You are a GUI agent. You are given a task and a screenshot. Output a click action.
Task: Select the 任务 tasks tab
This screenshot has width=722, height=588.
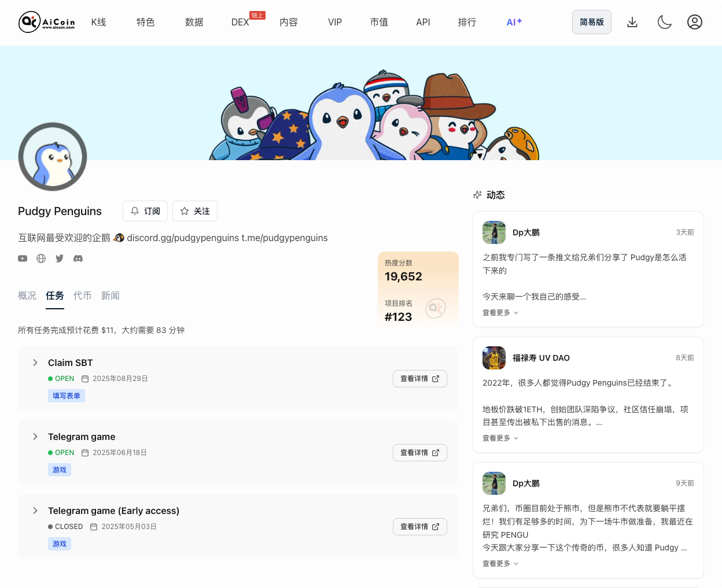pyautogui.click(x=55, y=295)
